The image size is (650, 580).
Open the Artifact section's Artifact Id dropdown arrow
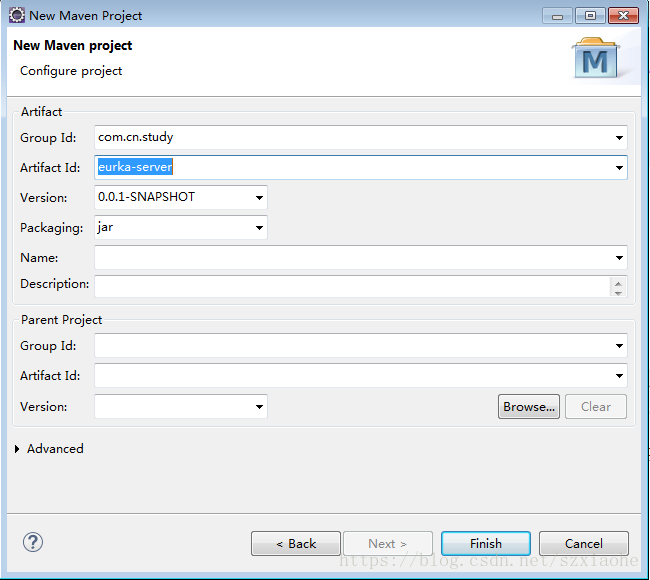(x=619, y=167)
